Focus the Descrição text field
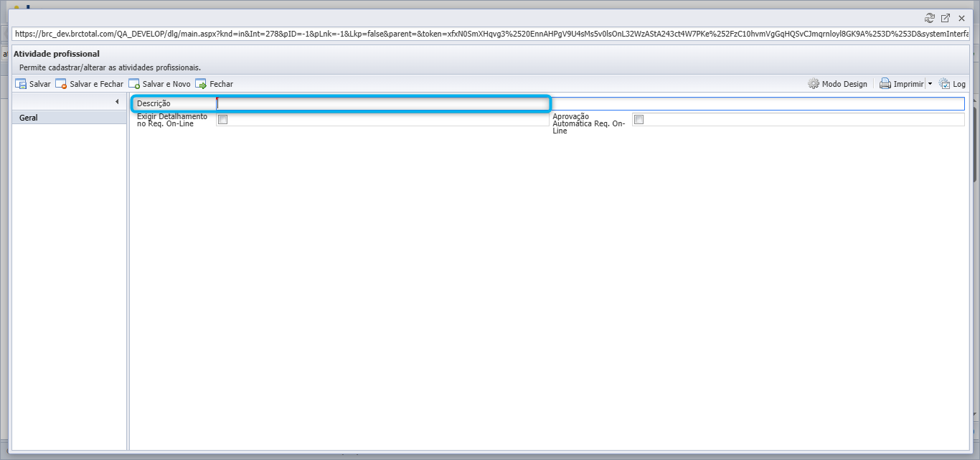Viewport: 980px width, 460px height. click(x=590, y=103)
